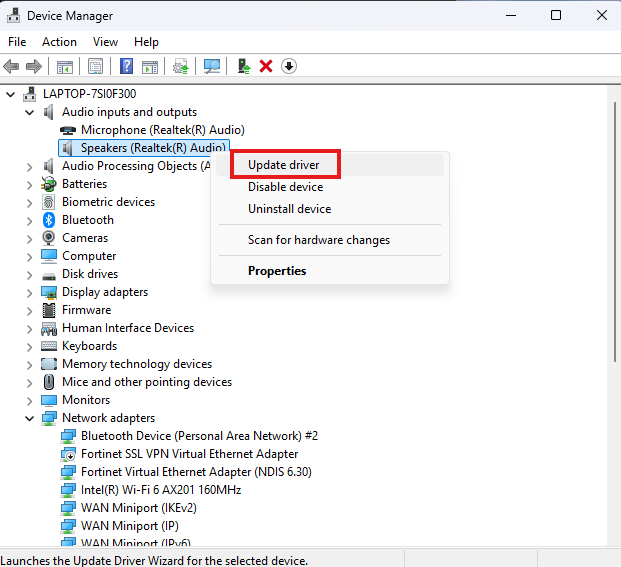Click the Bluetooth category icon
621x567 pixels.
point(49,220)
